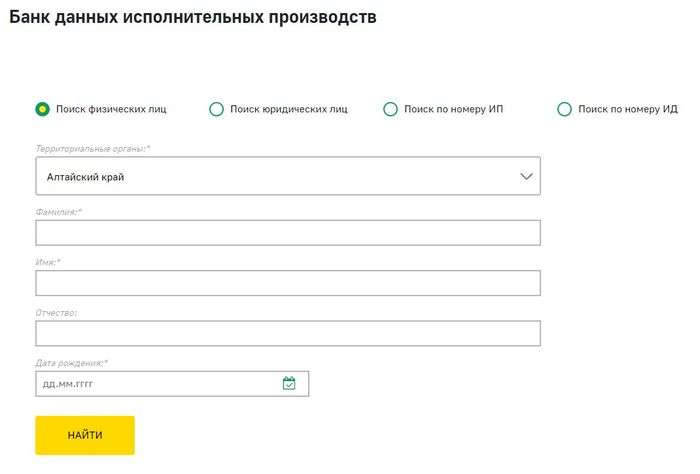Click the "дд.мм.гггг" placeholder text
Image resolution: width=700 pixels, height=474 pixels.
pyautogui.click(x=74, y=384)
